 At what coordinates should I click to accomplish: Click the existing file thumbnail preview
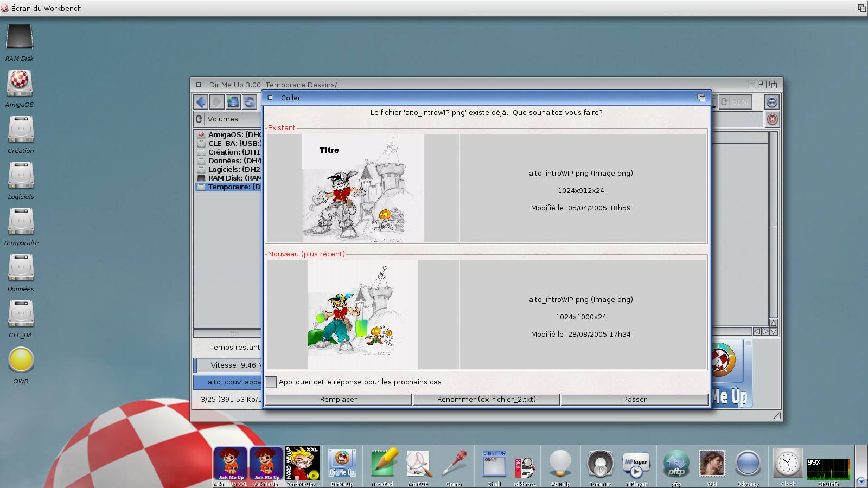point(362,188)
